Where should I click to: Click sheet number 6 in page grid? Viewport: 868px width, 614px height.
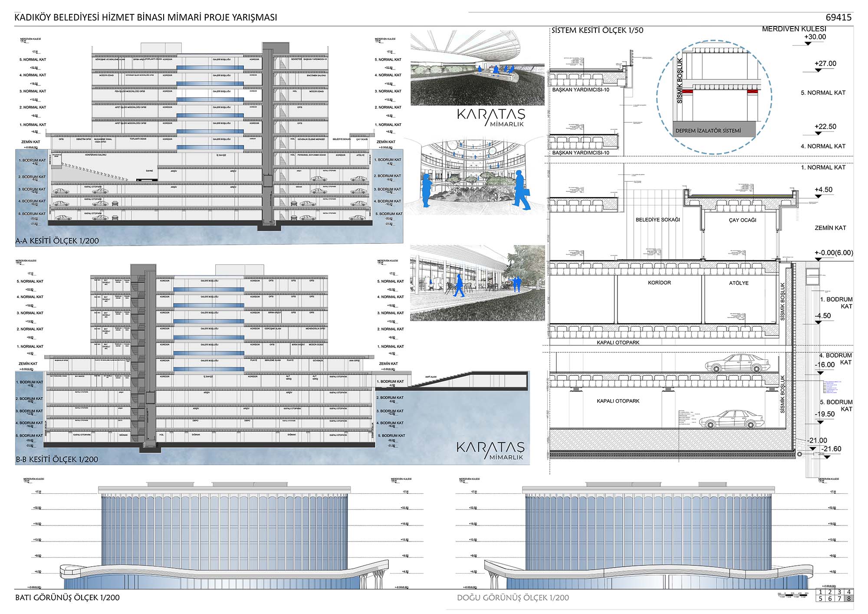829,599
